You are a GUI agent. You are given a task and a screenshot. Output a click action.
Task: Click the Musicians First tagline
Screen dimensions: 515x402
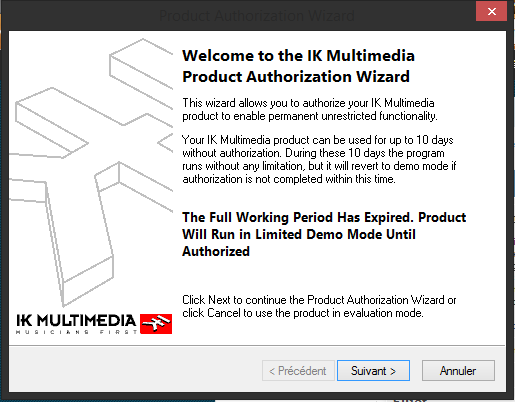(x=77, y=332)
